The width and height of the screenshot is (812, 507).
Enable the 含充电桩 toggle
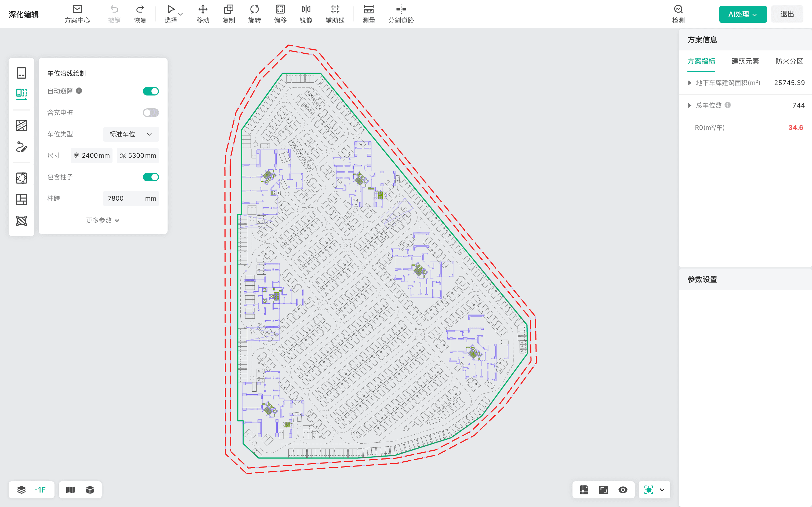click(151, 113)
